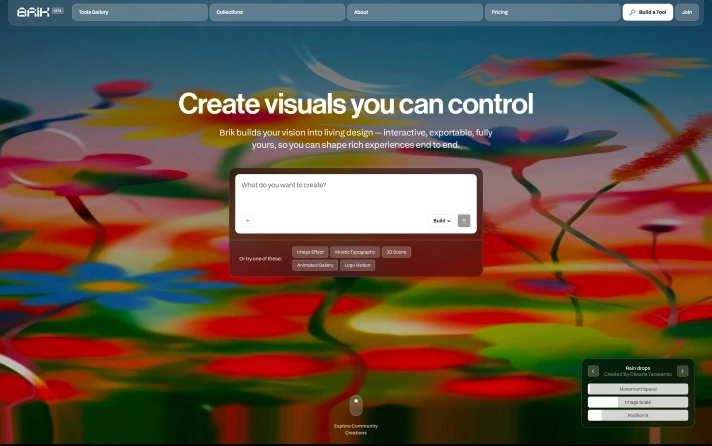
Task: Click the 'Rain drops' title text
Action: point(638,368)
